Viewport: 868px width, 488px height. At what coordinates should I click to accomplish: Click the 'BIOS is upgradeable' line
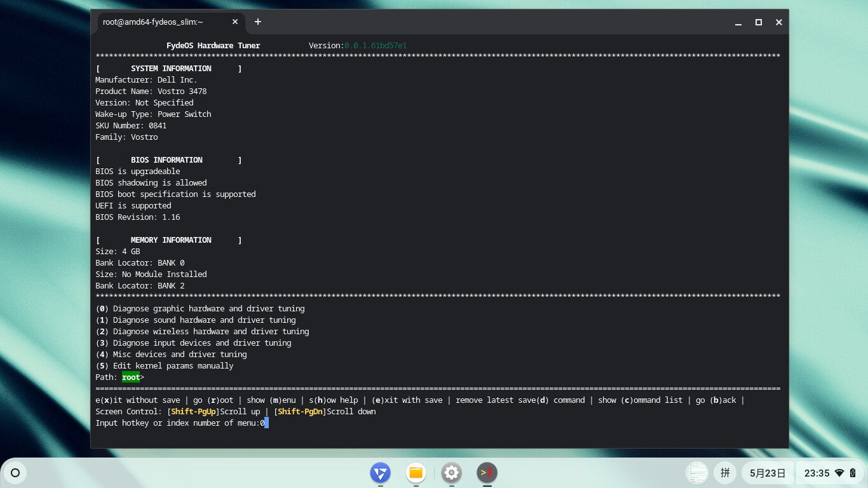coord(138,172)
